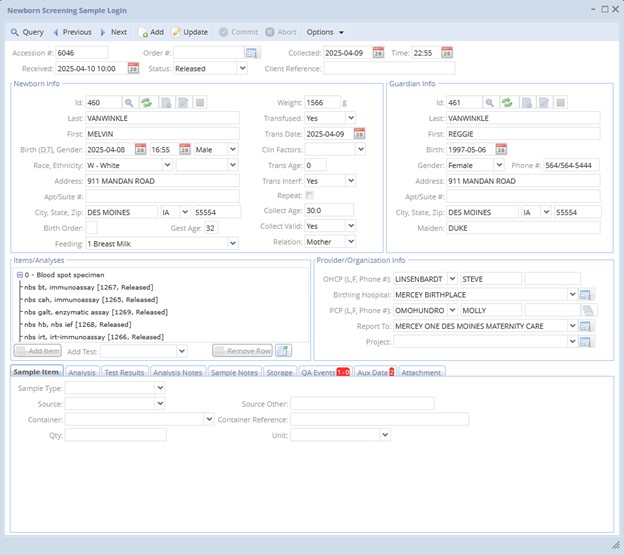The image size is (624, 555).
Task: Click the Add Test combo box
Action: point(144,351)
